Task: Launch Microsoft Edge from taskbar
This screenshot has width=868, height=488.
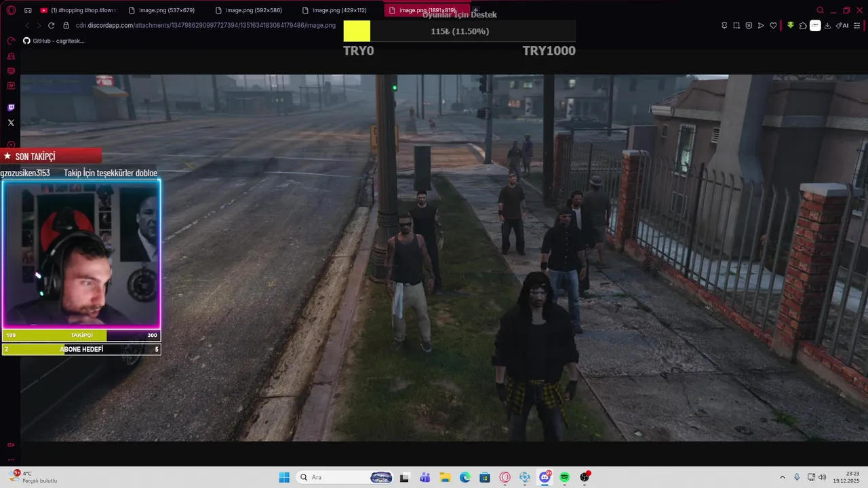Action: coord(465,477)
